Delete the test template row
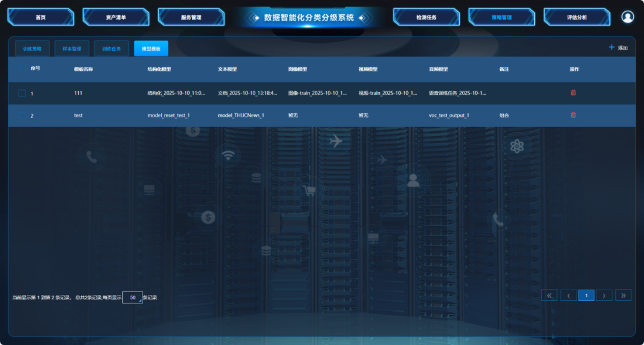 point(573,115)
